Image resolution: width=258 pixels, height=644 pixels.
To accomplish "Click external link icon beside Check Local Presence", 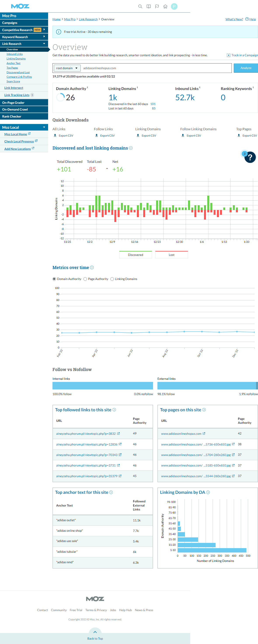I will click(36, 141).
